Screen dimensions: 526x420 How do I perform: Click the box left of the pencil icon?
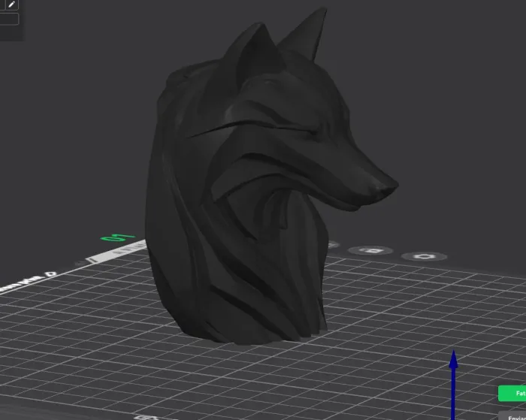pyautogui.click(x=2, y=5)
